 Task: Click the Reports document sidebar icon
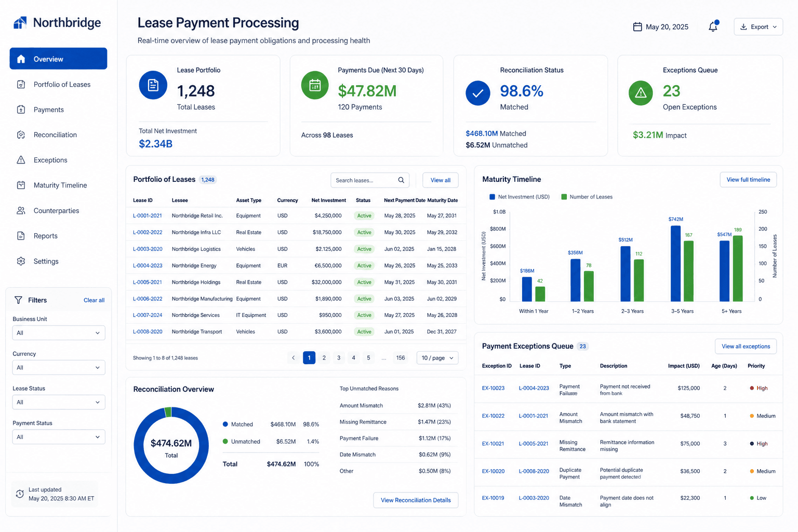21,236
